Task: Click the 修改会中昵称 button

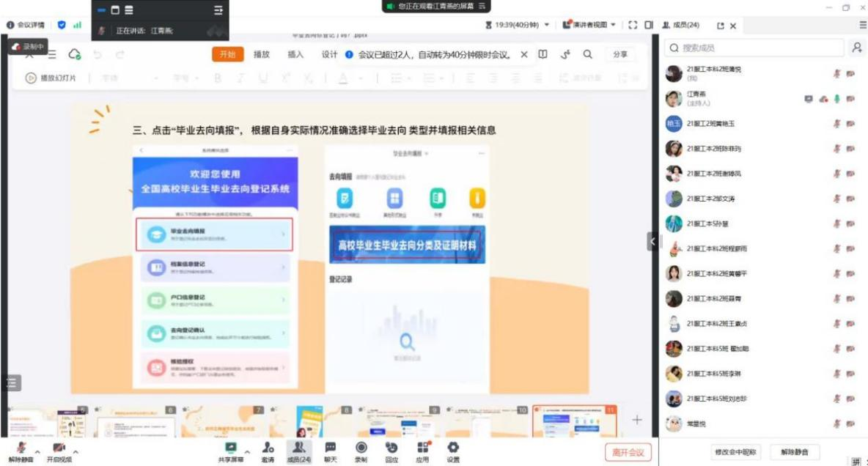Action: [738, 452]
